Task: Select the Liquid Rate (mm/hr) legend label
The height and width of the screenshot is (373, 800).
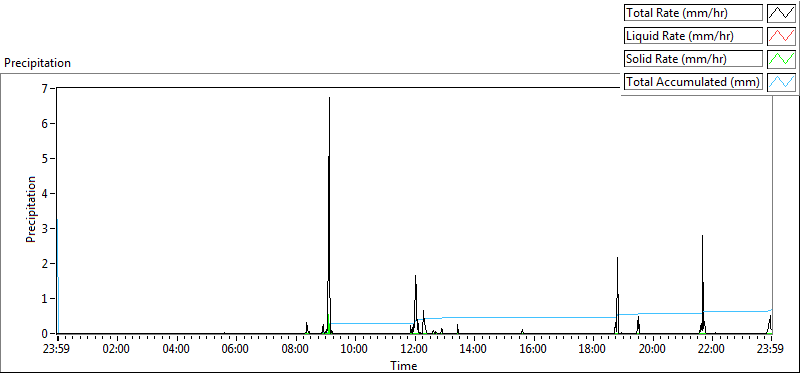Action: [693, 36]
